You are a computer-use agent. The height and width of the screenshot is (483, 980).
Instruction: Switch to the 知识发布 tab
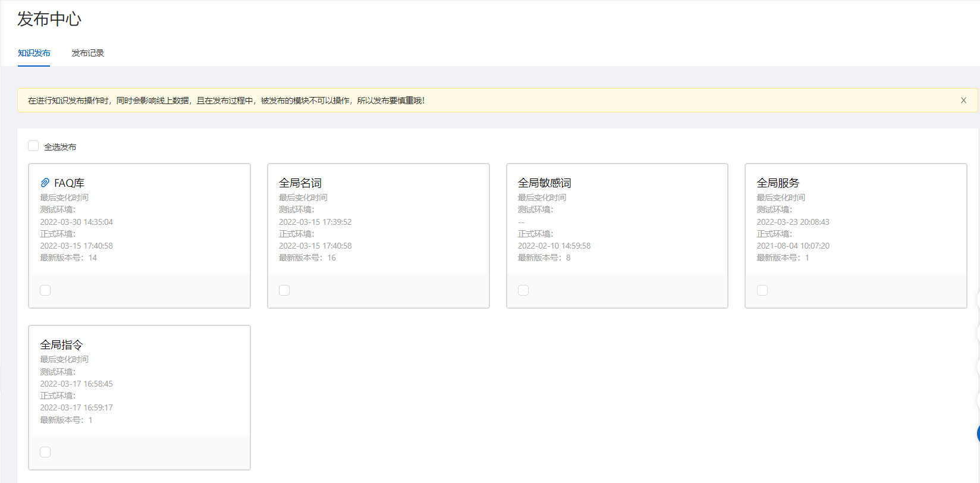click(x=34, y=53)
